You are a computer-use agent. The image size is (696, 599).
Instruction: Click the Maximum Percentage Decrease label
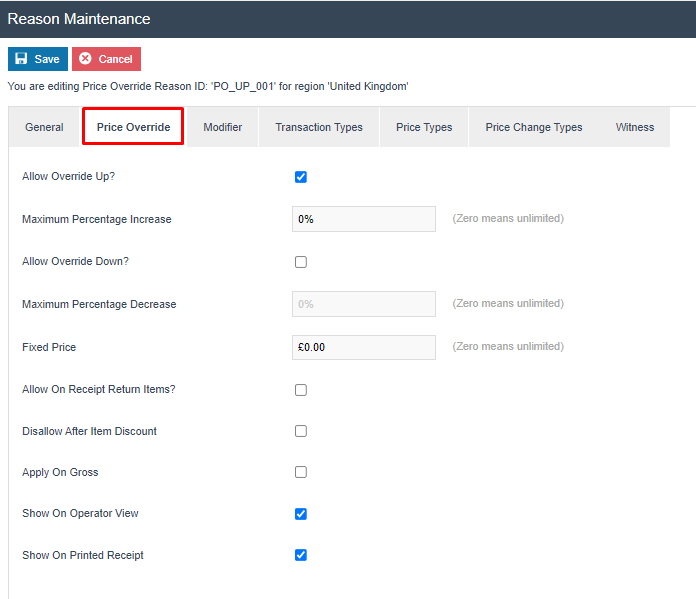click(99, 304)
